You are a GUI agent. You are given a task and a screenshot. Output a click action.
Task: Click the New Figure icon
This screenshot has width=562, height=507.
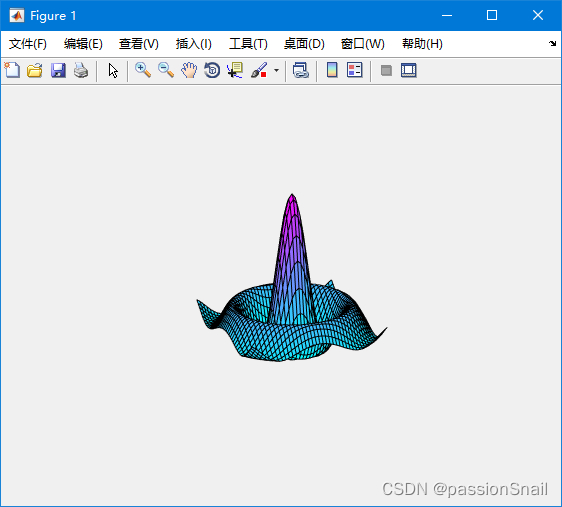coord(12,70)
